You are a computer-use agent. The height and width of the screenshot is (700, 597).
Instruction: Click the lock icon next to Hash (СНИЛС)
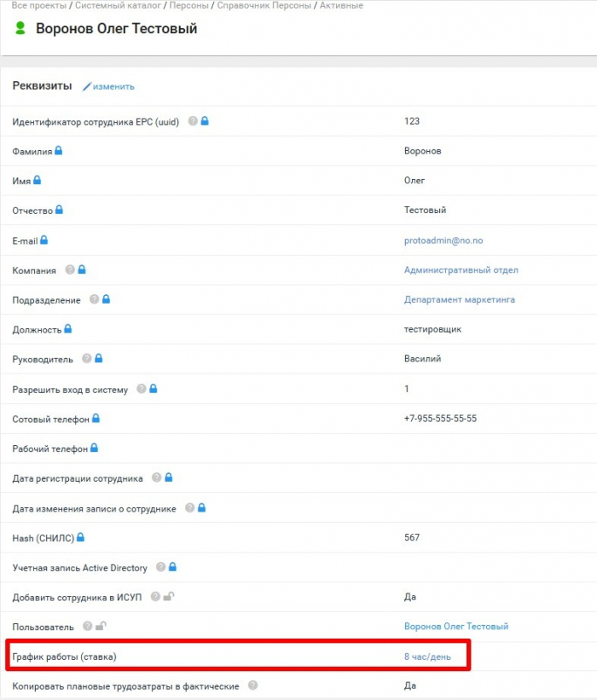click(81, 537)
